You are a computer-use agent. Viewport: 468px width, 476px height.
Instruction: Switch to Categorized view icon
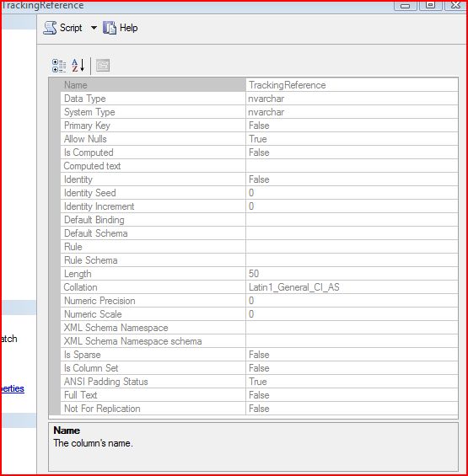tap(59, 66)
